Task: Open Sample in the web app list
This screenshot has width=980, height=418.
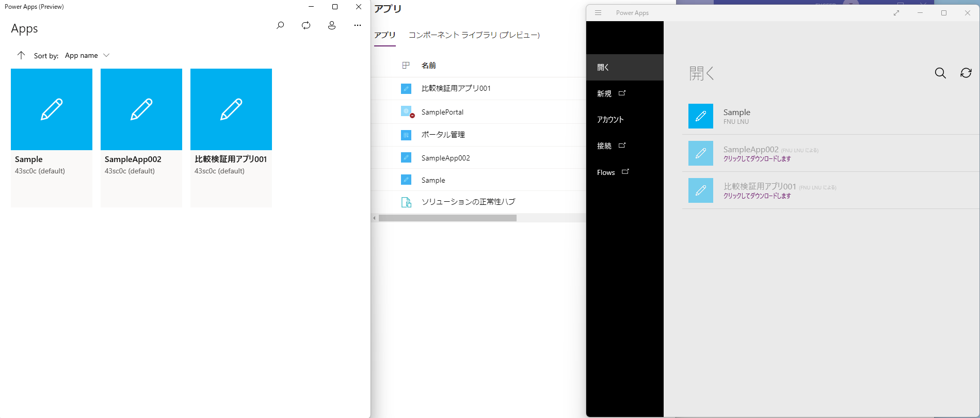Action: [x=433, y=180]
